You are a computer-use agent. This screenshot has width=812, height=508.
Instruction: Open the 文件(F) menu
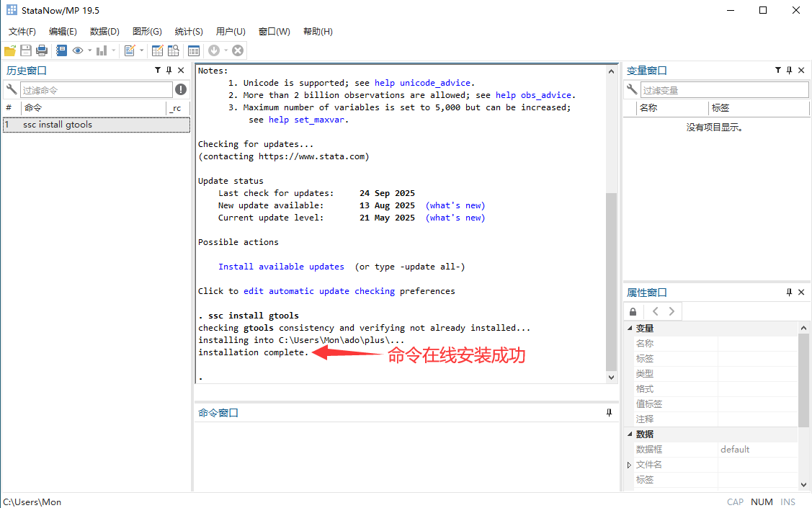coord(22,32)
